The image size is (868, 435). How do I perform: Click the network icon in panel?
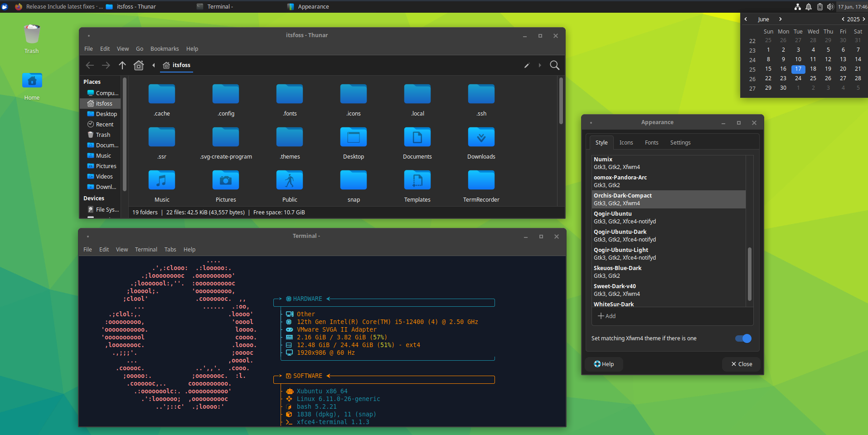click(x=798, y=7)
